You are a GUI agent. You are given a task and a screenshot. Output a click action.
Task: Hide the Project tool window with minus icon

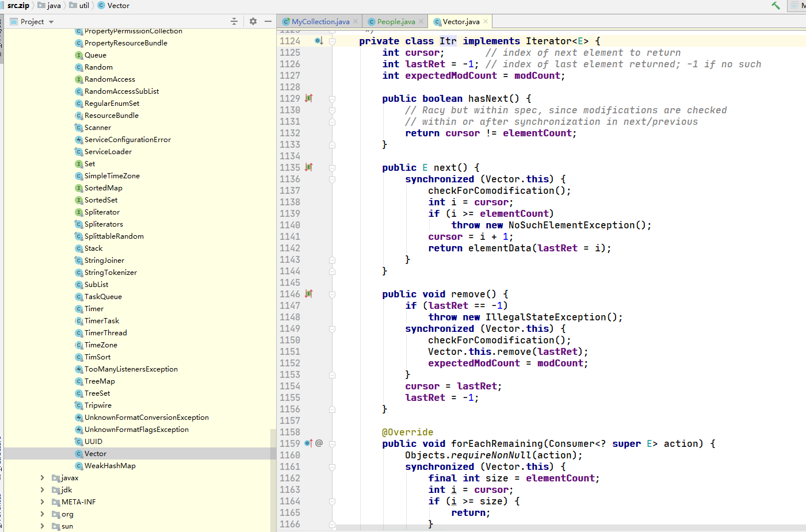pyautogui.click(x=268, y=21)
